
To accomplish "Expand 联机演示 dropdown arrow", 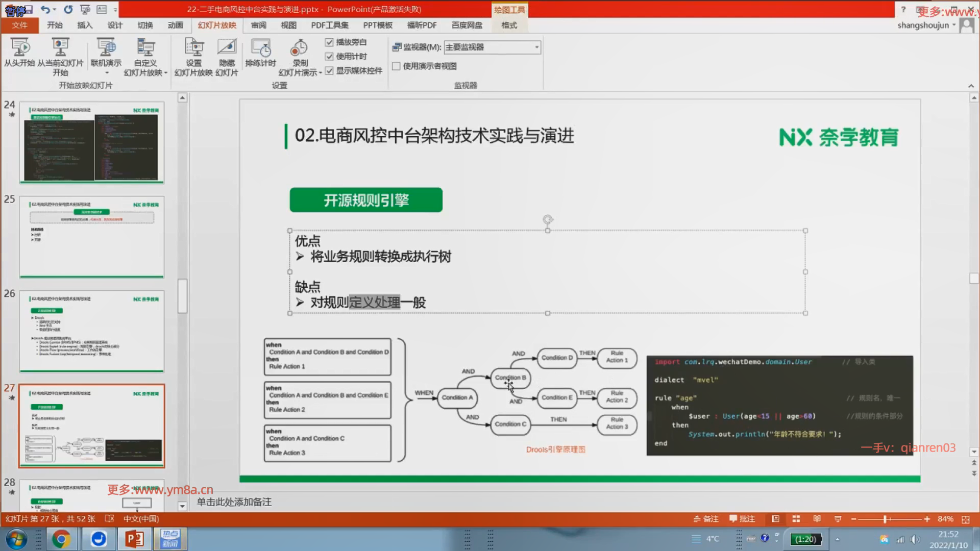I will [107, 73].
